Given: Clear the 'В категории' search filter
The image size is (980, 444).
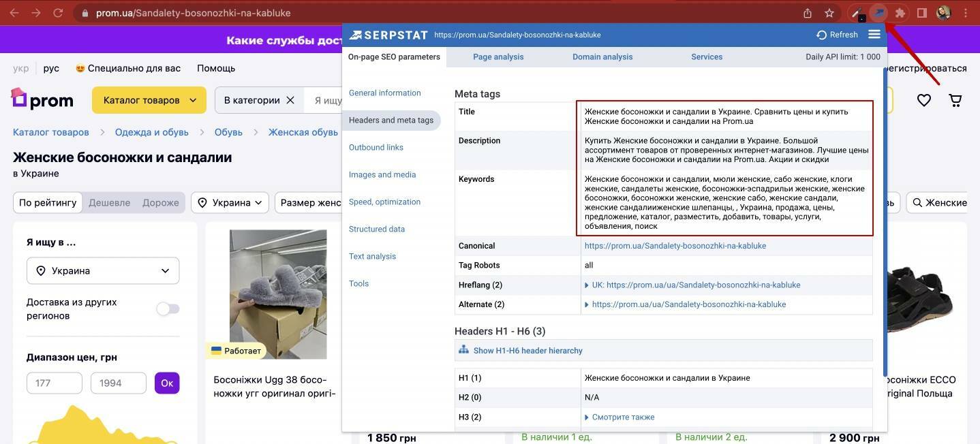Looking at the screenshot, I should pos(290,100).
